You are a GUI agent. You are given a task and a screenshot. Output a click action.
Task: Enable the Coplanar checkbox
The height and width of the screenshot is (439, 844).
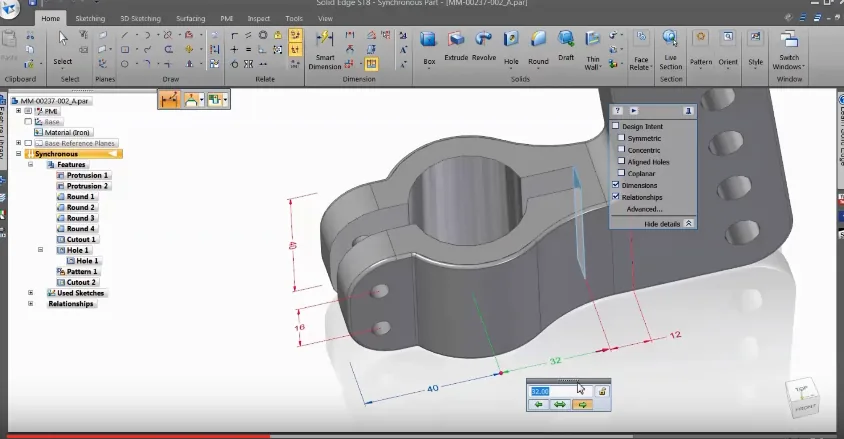[621, 173]
